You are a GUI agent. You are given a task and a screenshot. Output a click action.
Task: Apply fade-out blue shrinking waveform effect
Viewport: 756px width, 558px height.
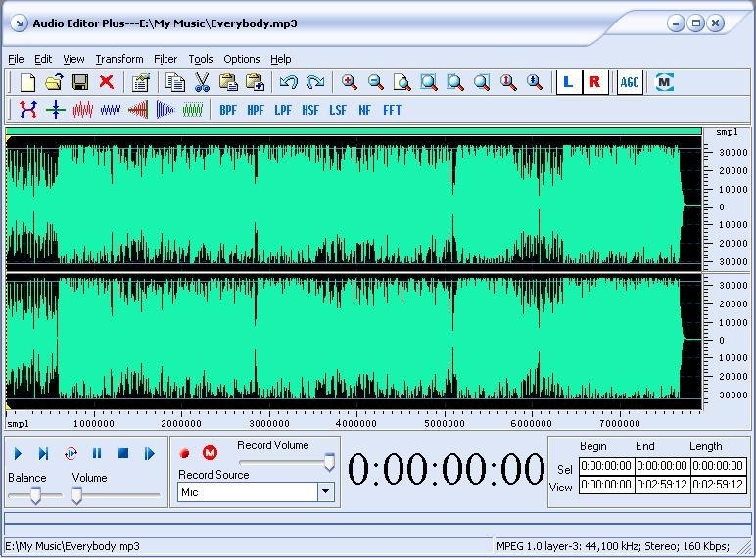pyautogui.click(x=165, y=110)
